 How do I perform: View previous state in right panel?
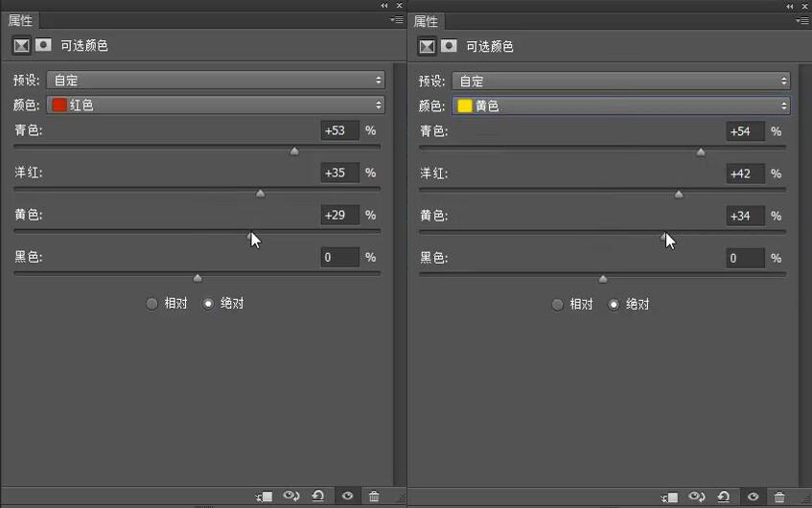(x=697, y=497)
